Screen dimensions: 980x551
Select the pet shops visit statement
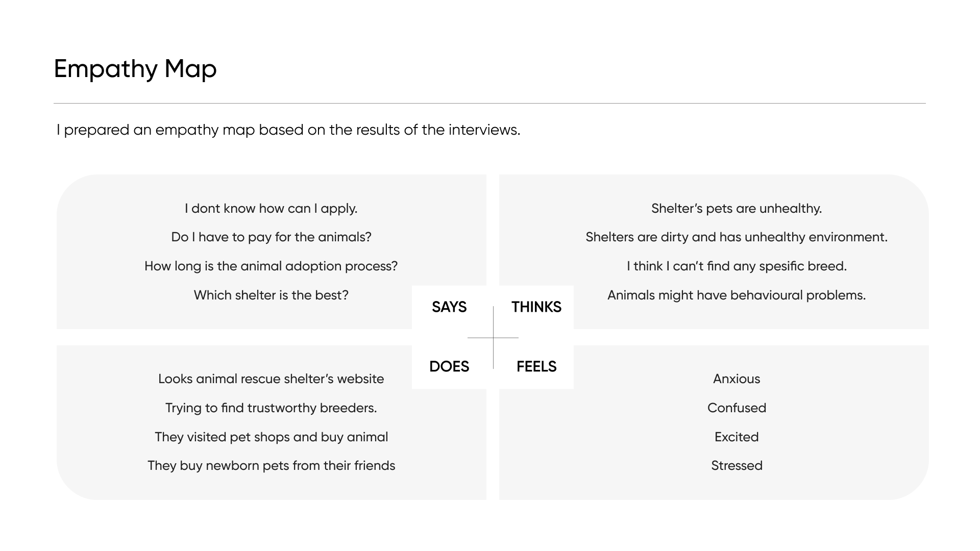271,437
